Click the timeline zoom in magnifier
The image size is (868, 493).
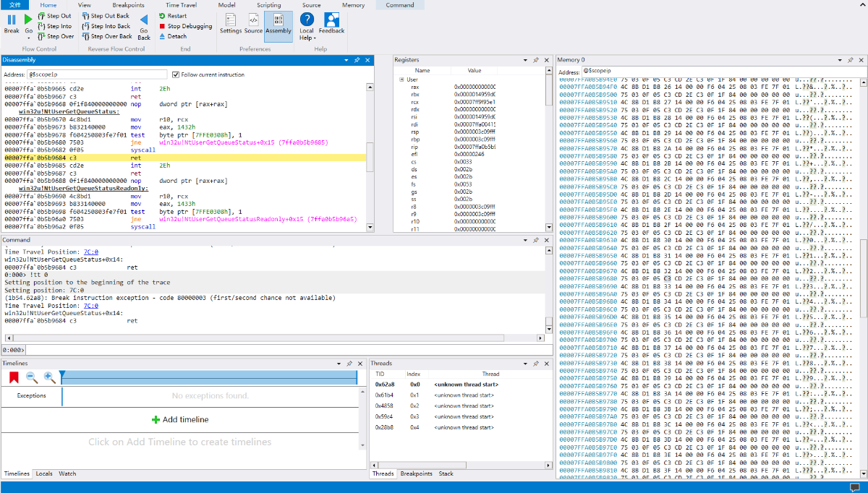(x=49, y=377)
